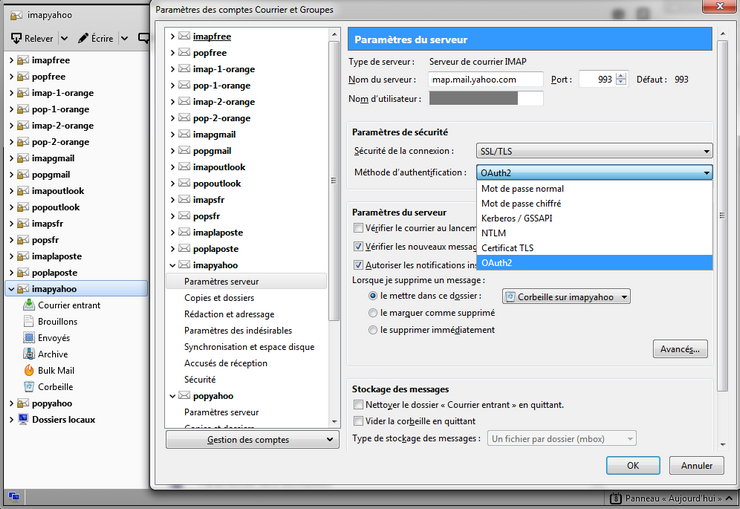Click popyahoo account icon in main folder pane
The image size is (740, 509).
23,403
